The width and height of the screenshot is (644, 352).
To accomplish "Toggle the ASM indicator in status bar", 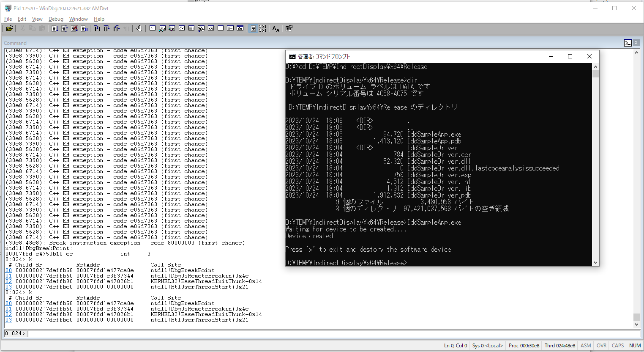I will click(586, 345).
